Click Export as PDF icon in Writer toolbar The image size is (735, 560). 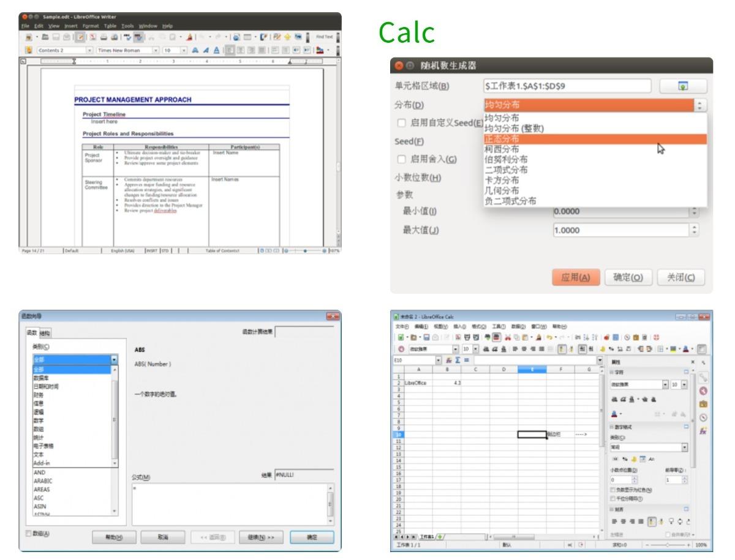92,37
